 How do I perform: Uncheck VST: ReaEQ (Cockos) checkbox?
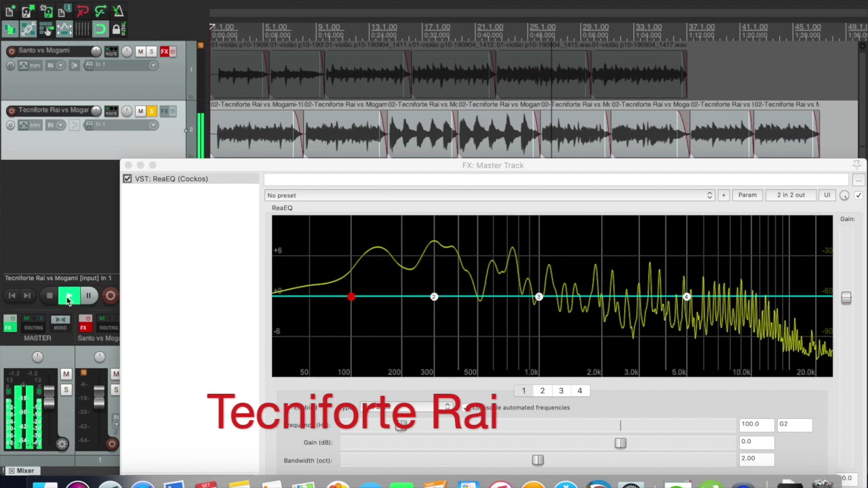[x=127, y=179]
